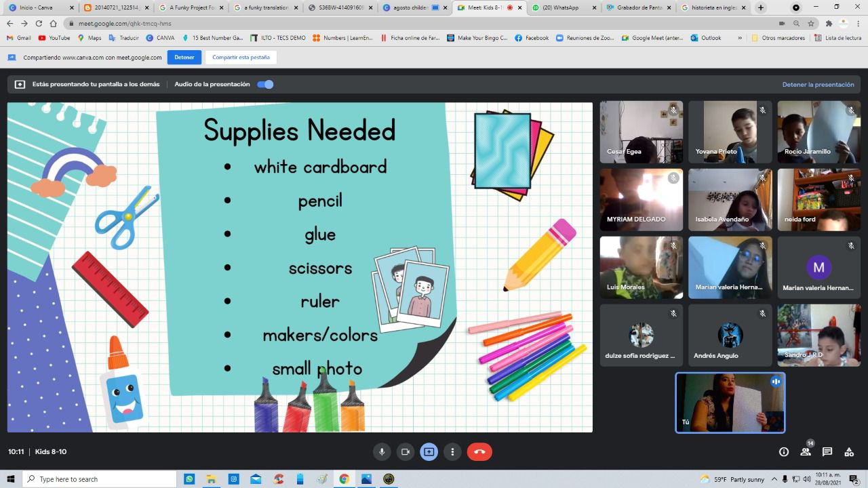Expand the hidden bookmarks chevron
Viewport: 868px width, 488px height.
pyautogui.click(x=740, y=38)
